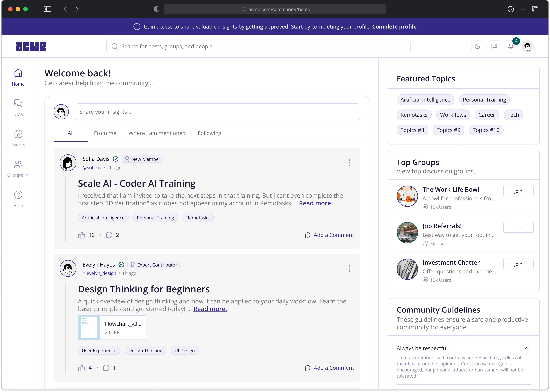
Task: Collapse the 'Always be respectful' guideline
Action: (x=527, y=348)
